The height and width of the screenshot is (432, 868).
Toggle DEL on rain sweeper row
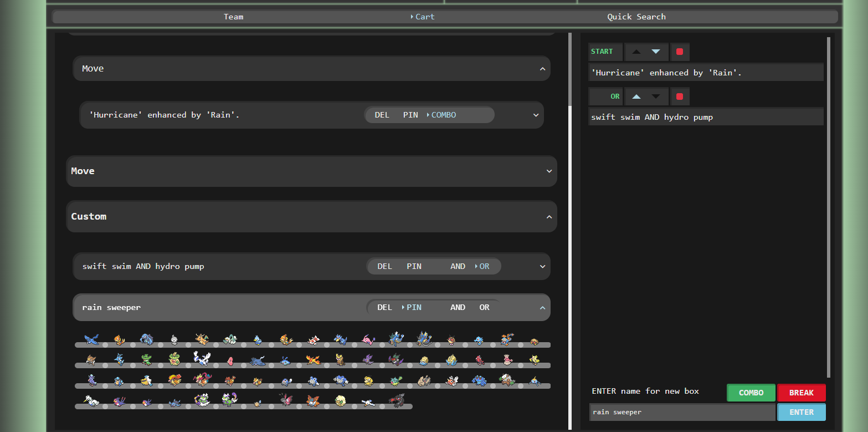[384, 307]
